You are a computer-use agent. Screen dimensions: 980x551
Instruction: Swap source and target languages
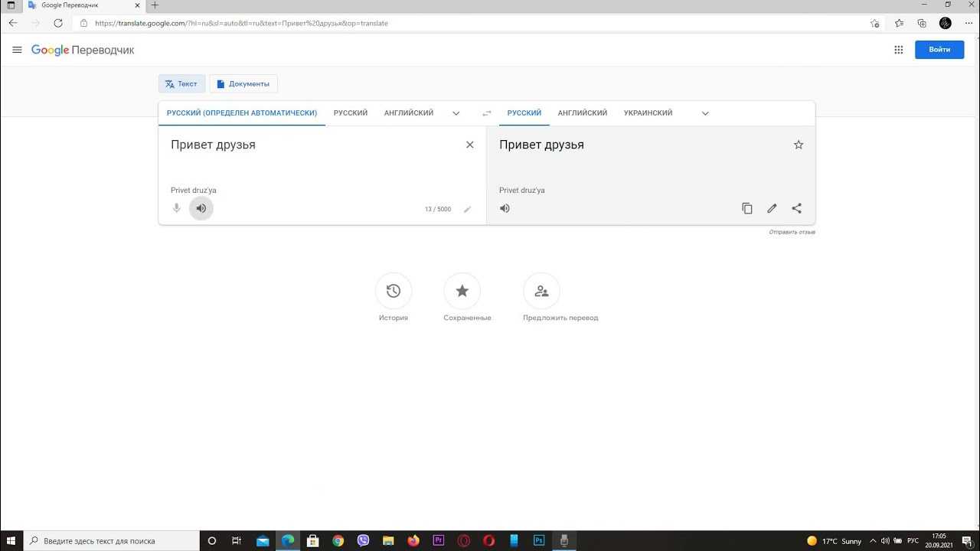pyautogui.click(x=487, y=113)
